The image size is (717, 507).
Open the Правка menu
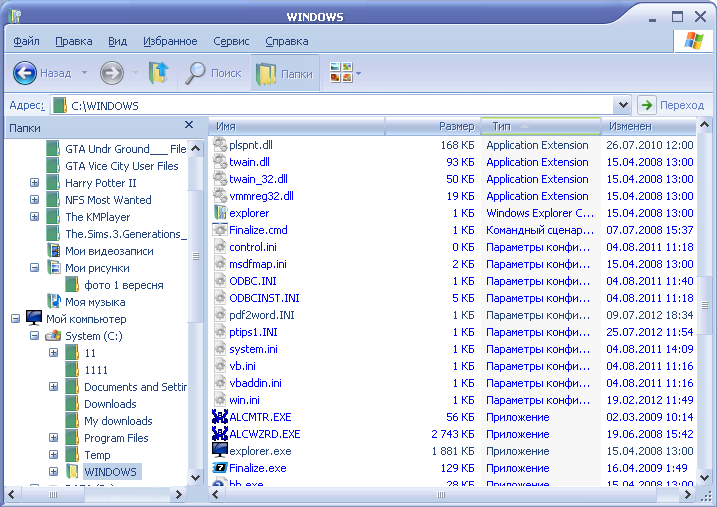pos(74,41)
